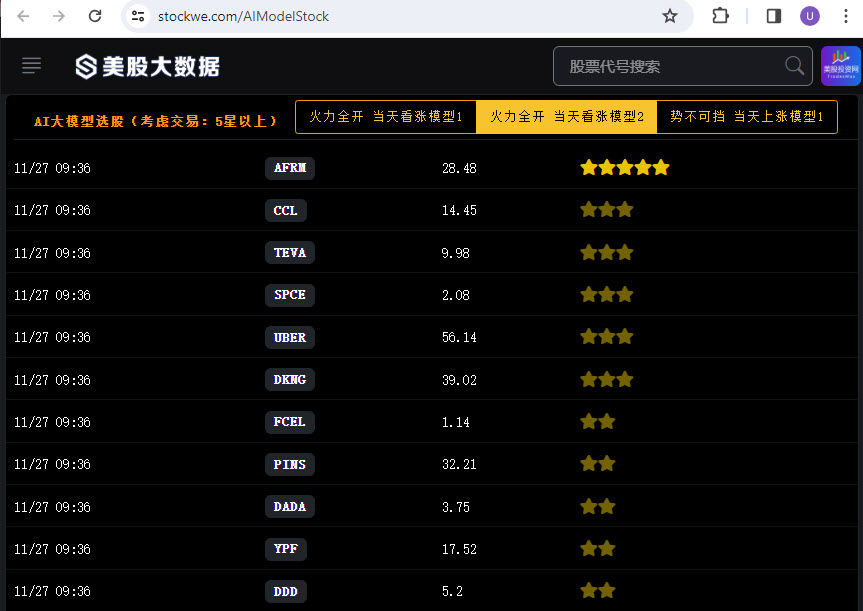Click the 11/27 09:36 timestamp in CCL row
863x611 pixels.
click(52, 210)
